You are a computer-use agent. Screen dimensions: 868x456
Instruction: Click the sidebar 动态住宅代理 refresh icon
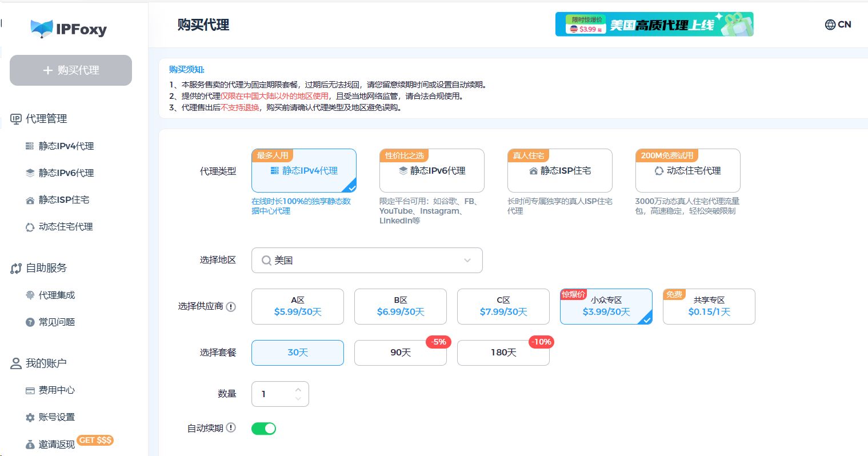(30, 227)
